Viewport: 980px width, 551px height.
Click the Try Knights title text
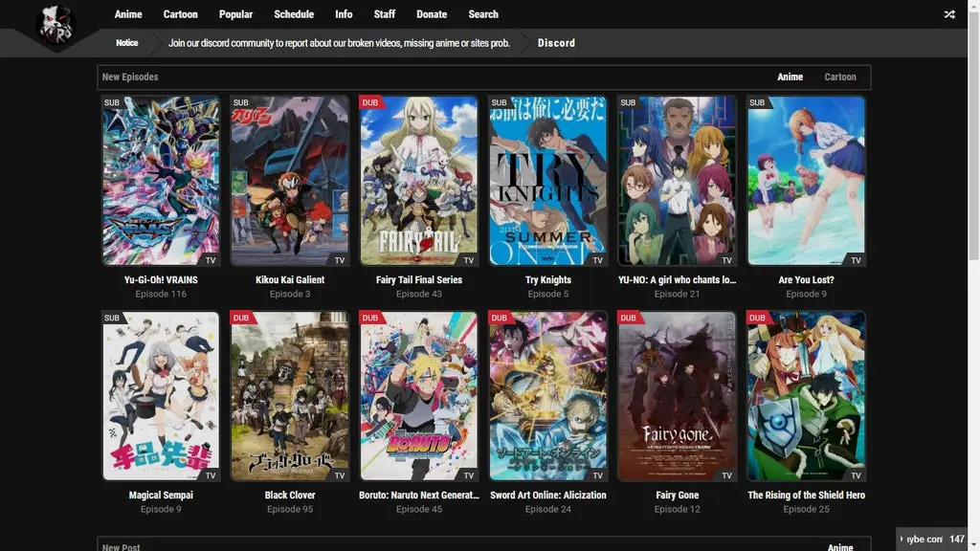tap(548, 280)
